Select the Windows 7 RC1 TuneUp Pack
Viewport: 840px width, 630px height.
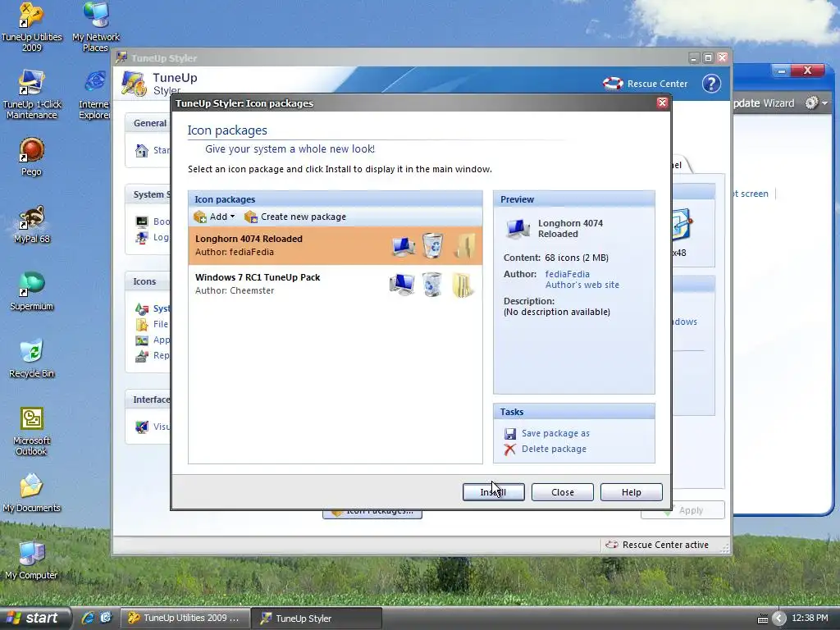tap(336, 284)
